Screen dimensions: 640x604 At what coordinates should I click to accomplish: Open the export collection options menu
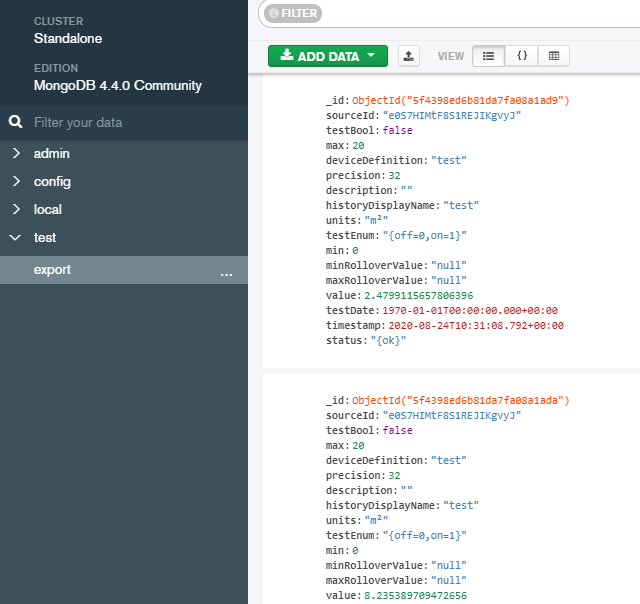click(226, 270)
